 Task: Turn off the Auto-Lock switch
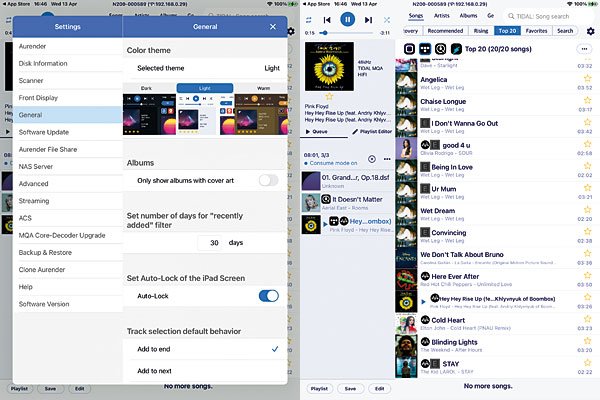[268, 296]
